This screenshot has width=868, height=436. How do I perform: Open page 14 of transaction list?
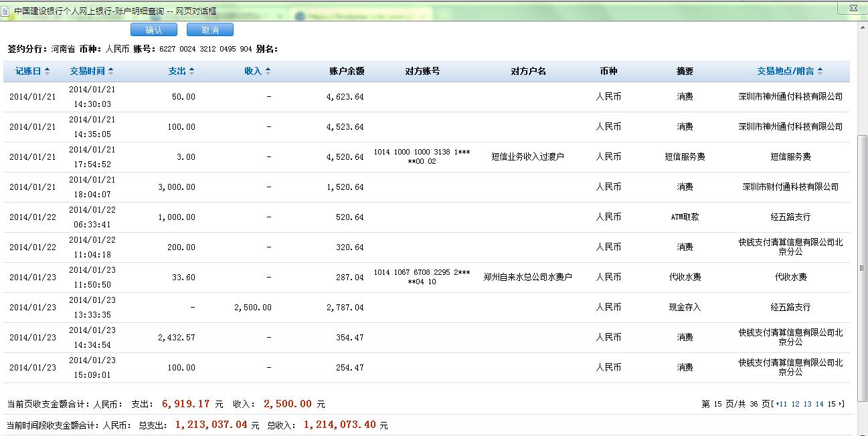820,404
